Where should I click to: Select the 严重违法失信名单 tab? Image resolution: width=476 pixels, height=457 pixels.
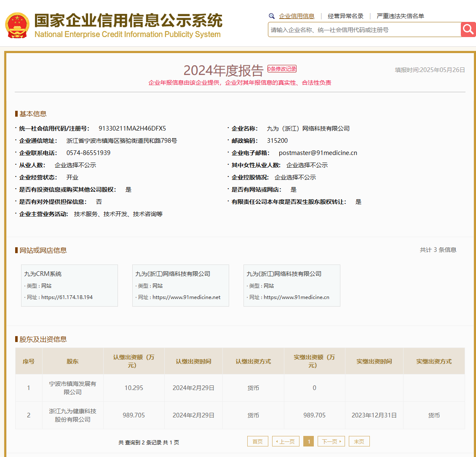(400, 16)
